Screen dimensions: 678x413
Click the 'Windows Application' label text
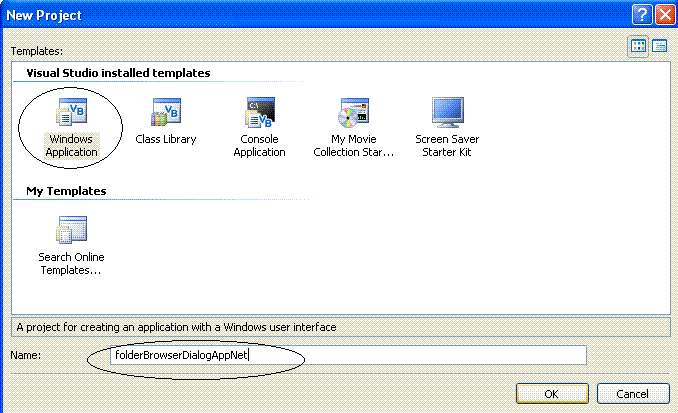click(72, 146)
